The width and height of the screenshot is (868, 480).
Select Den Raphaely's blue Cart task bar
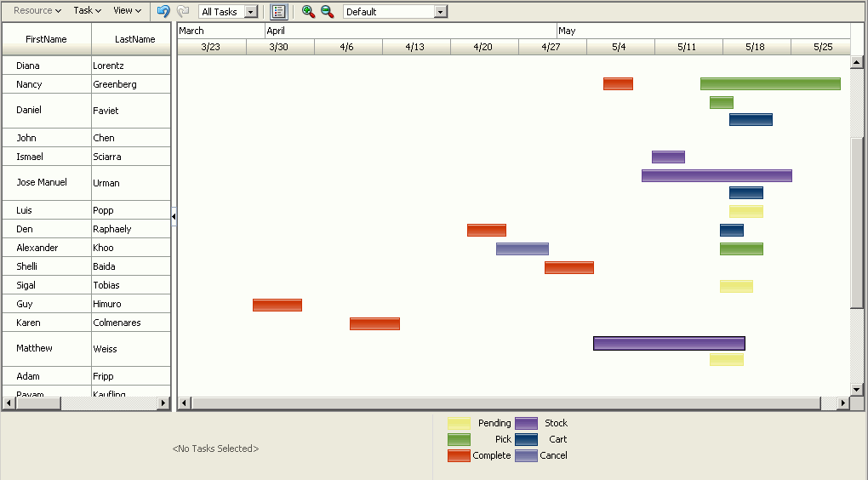coord(732,231)
